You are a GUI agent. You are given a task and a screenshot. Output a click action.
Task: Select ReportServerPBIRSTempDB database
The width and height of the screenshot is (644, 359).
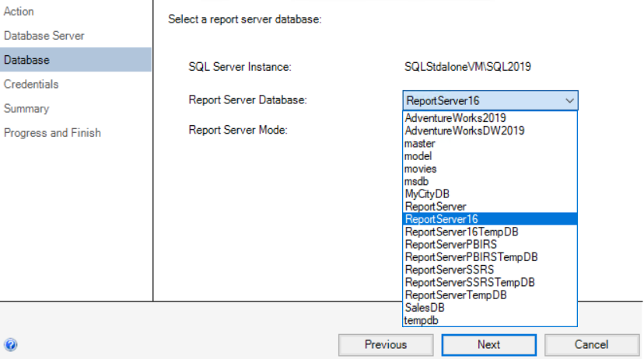(490, 257)
